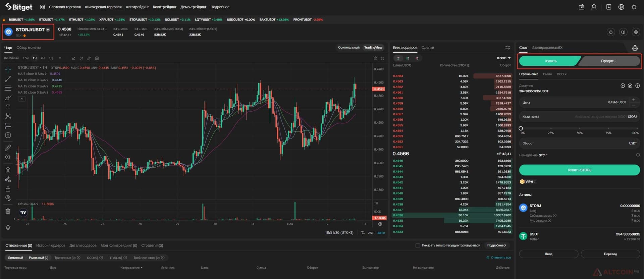Open the indicators icon in chart toolbar

[73, 58]
